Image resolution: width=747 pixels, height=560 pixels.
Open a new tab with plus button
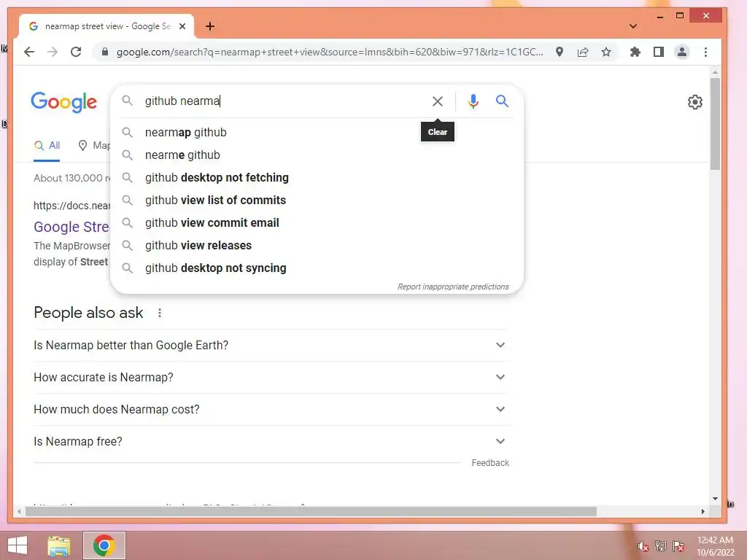[209, 26]
